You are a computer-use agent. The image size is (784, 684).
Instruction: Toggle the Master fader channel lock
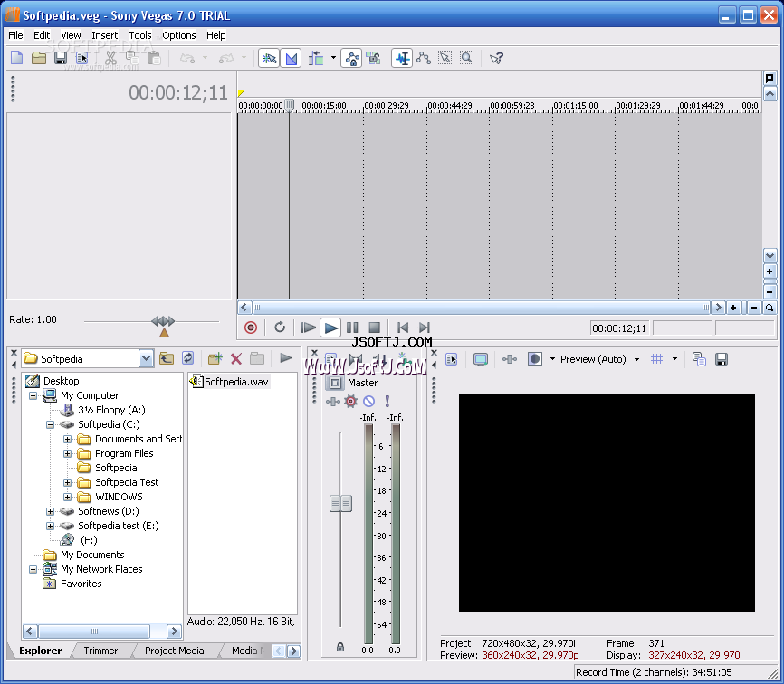[x=340, y=647]
